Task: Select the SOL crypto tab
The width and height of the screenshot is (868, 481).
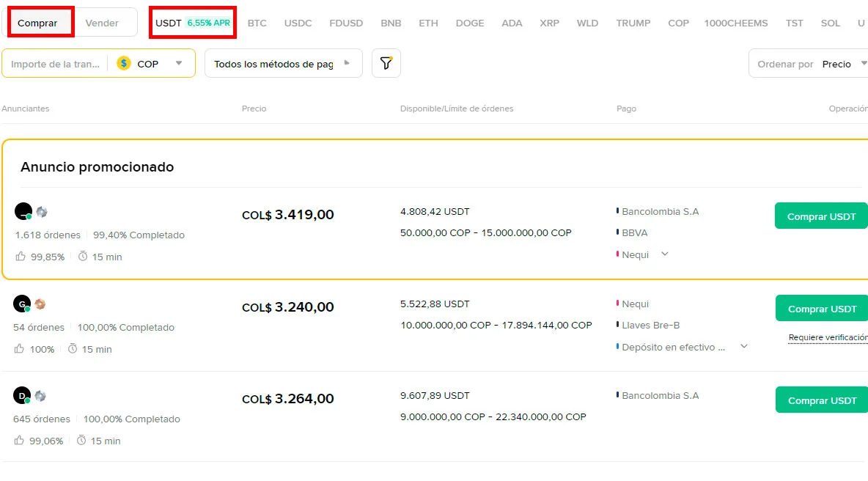Action: (831, 23)
